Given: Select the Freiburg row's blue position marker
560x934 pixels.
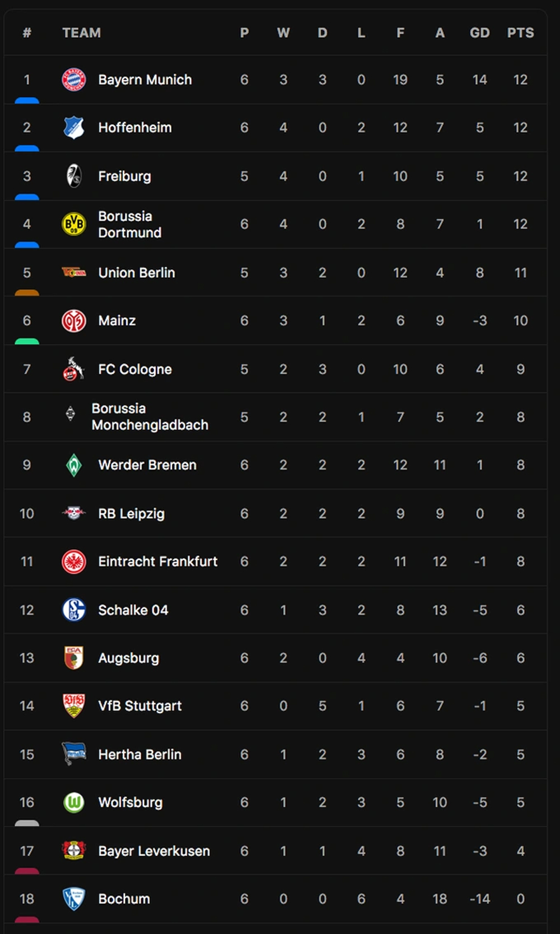Looking at the screenshot, I should point(27,197).
